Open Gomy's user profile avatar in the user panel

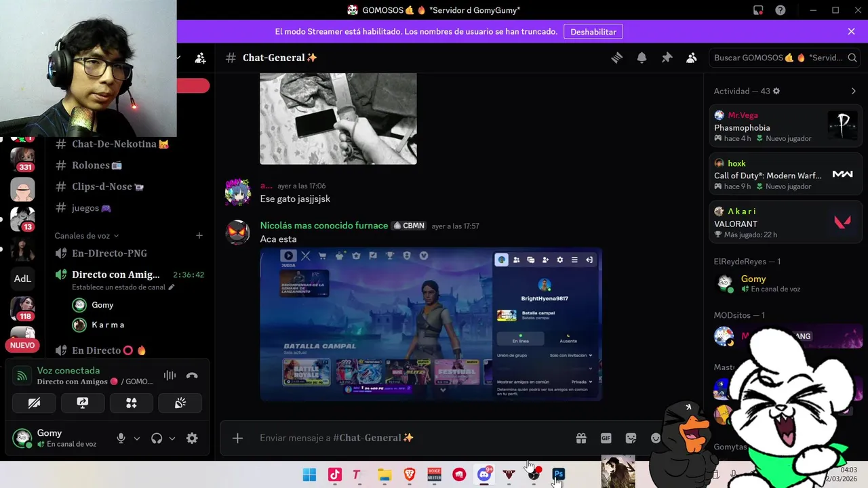tap(22, 438)
